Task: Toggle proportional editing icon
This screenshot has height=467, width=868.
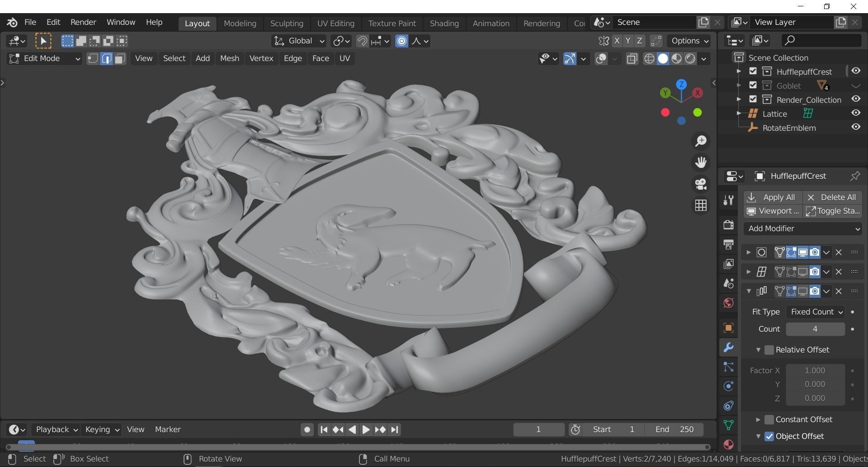Action: (401, 41)
